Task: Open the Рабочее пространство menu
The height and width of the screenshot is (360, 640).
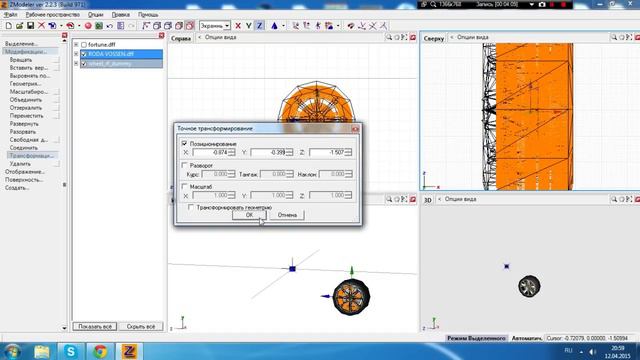Action: point(53,15)
